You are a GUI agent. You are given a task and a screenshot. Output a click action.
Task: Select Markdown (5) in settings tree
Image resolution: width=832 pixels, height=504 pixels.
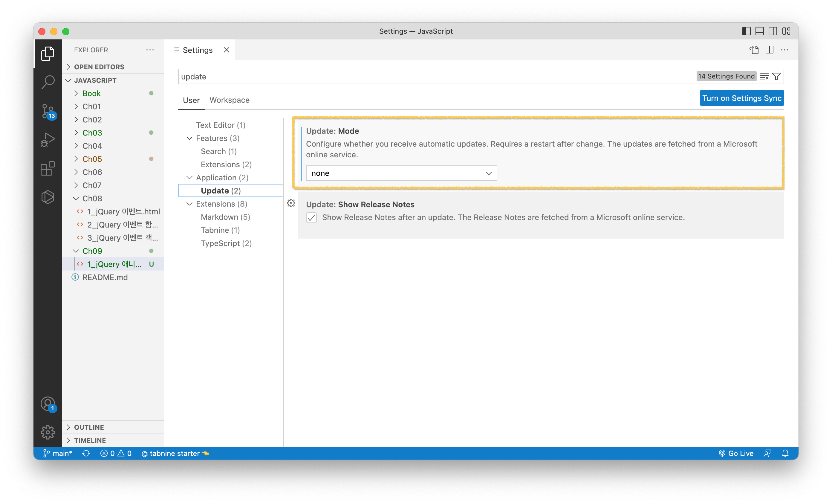click(x=225, y=217)
